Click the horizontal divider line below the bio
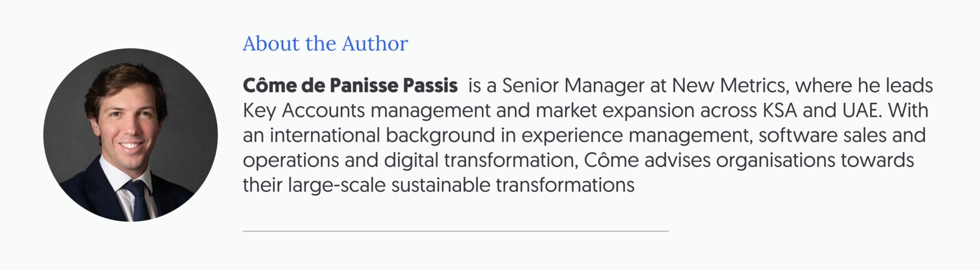This screenshot has height=270, width=980. (x=455, y=230)
